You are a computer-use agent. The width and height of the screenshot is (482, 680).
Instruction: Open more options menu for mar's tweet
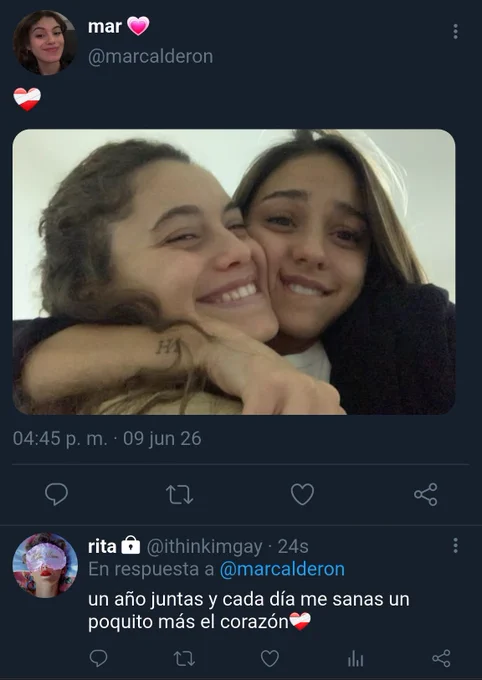coord(455,32)
